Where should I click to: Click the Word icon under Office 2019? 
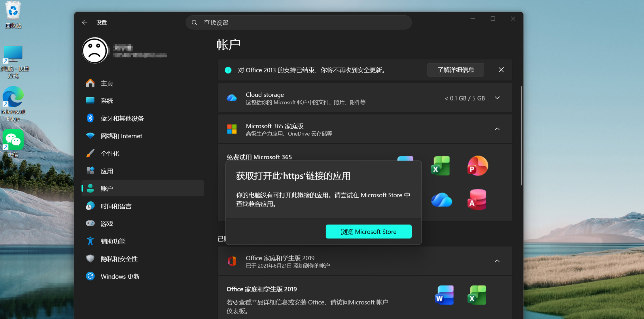click(445, 295)
